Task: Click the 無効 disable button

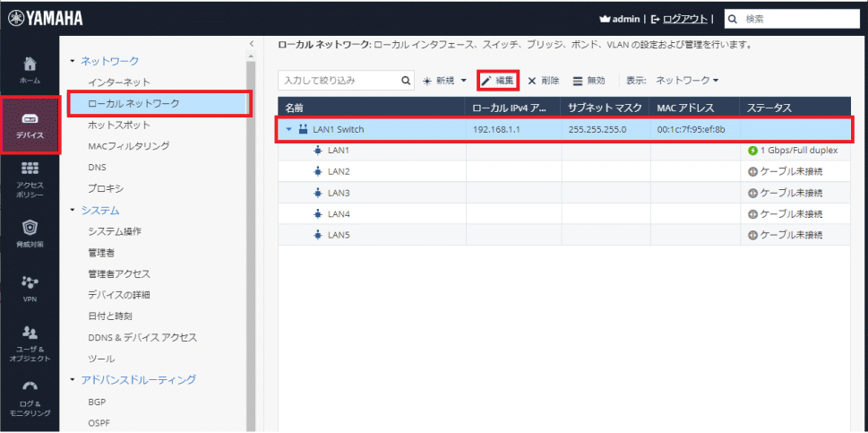Action: (x=589, y=81)
